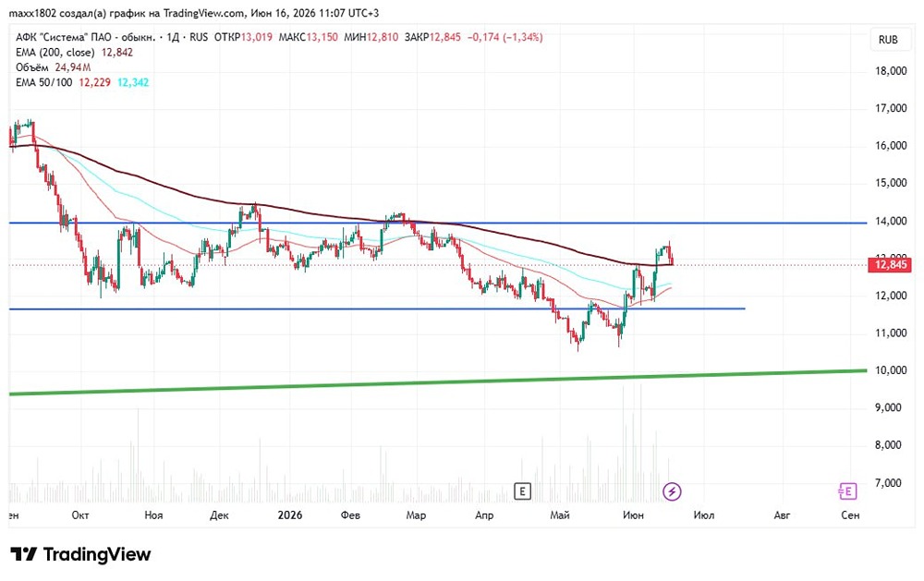The width and height of the screenshot is (924, 581).
Task: Click the 1Д timeframe label
Action: point(173,37)
